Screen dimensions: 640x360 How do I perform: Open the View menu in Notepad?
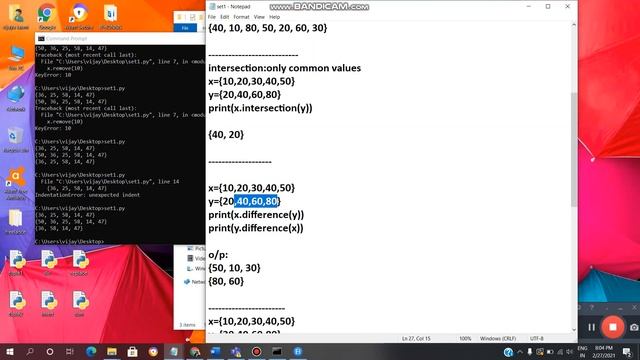click(x=259, y=17)
